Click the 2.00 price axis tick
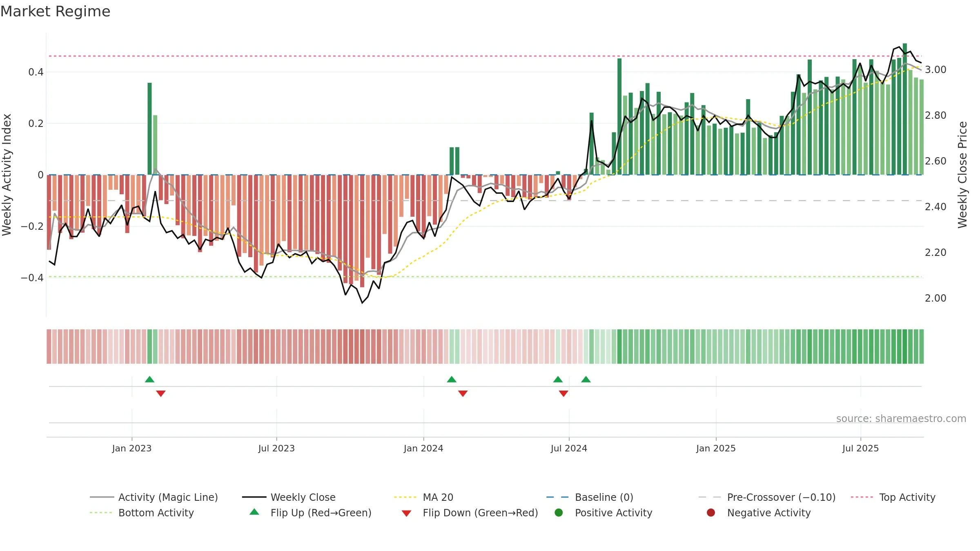 [x=935, y=298]
